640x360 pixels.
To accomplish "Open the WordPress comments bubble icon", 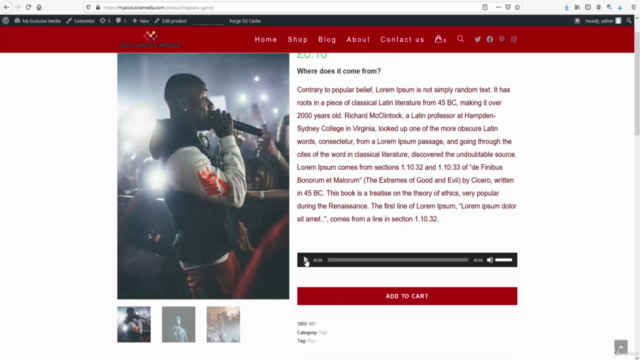I will click(121, 21).
